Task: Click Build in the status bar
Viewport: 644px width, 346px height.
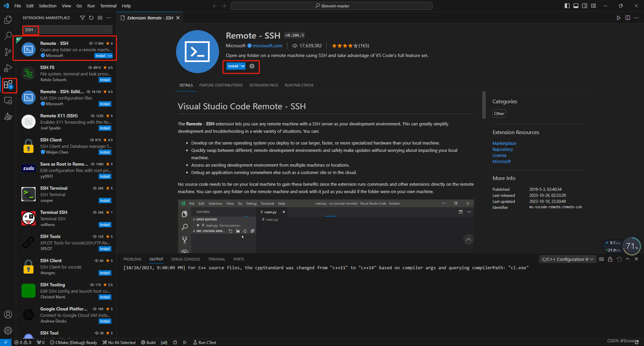Action: [x=148, y=342]
